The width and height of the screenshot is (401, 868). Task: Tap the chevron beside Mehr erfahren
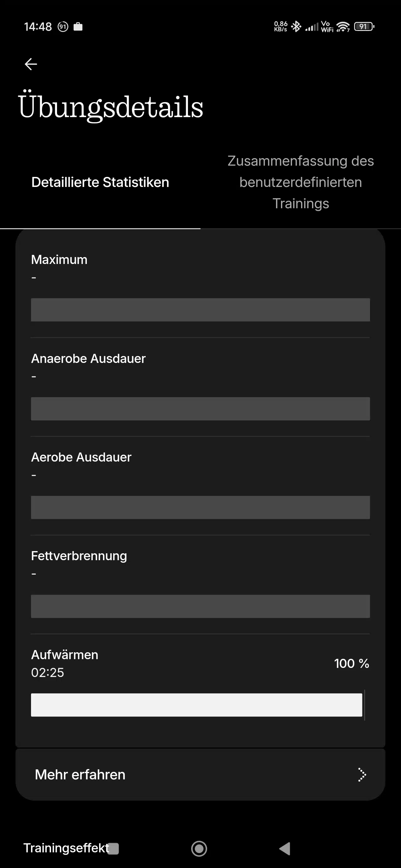[362, 775]
